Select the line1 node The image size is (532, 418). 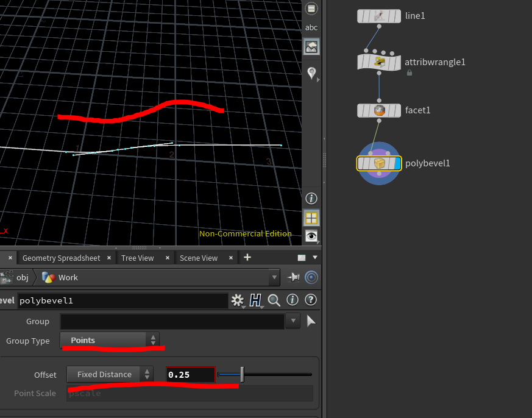click(x=379, y=16)
